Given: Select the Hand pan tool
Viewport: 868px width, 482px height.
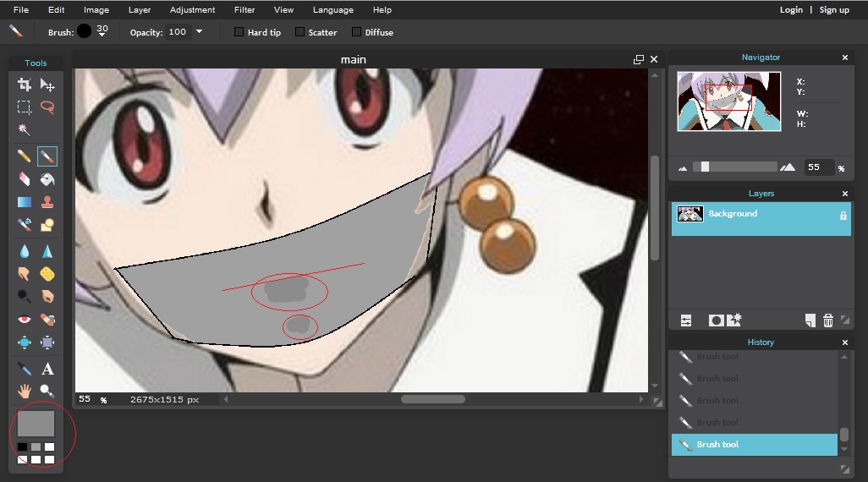Looking at the screenshot, I should pos(24,392).
